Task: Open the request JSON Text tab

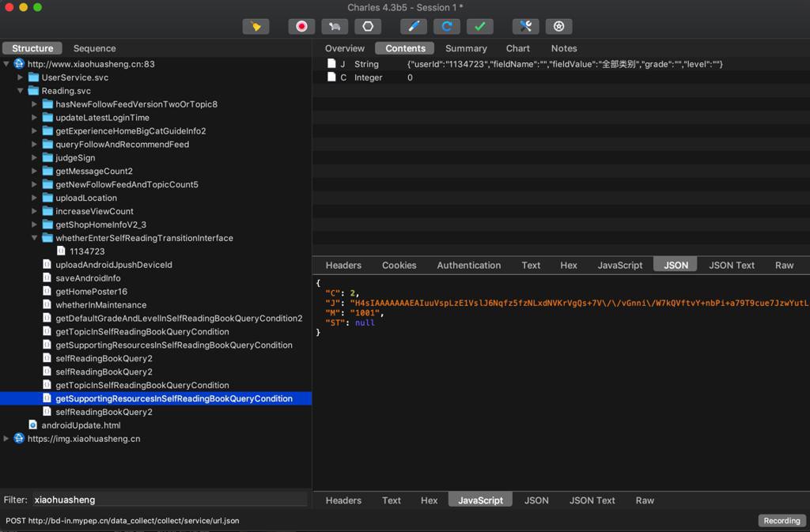Action: [x=732, y=266]
